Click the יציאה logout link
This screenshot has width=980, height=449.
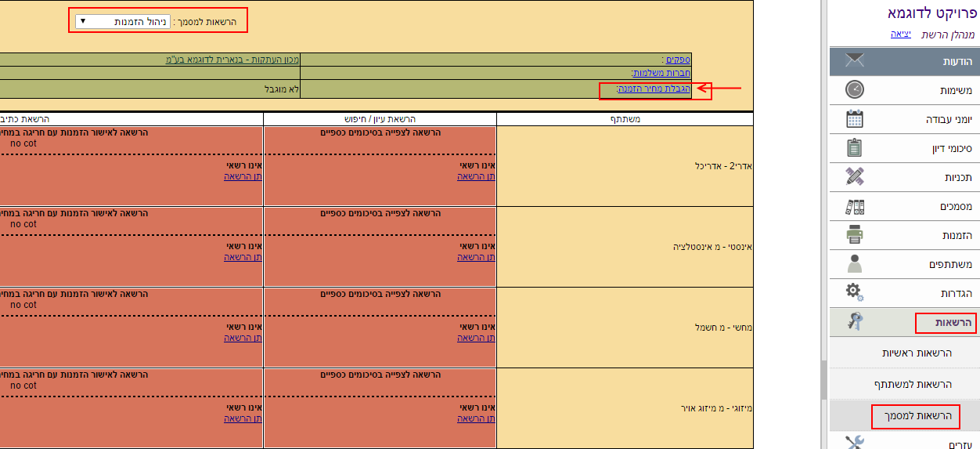point(900,34)
